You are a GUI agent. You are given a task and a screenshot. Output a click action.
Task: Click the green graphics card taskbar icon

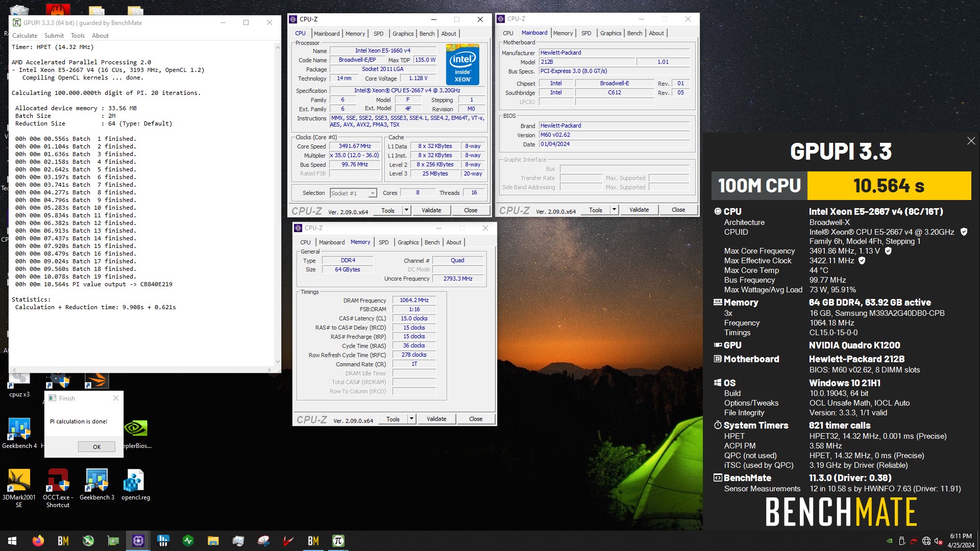tap(113, 541)
